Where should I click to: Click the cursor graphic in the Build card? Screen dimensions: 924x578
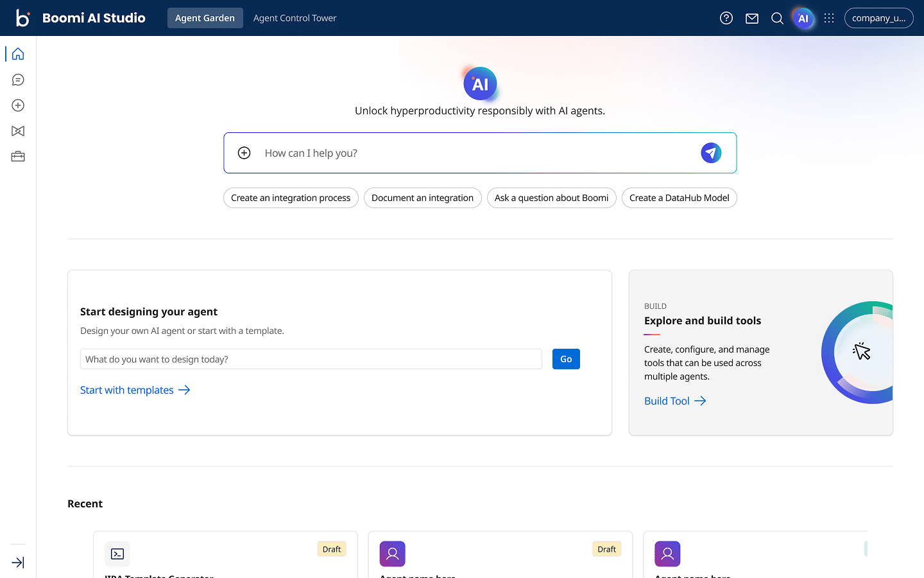[862, 351]
